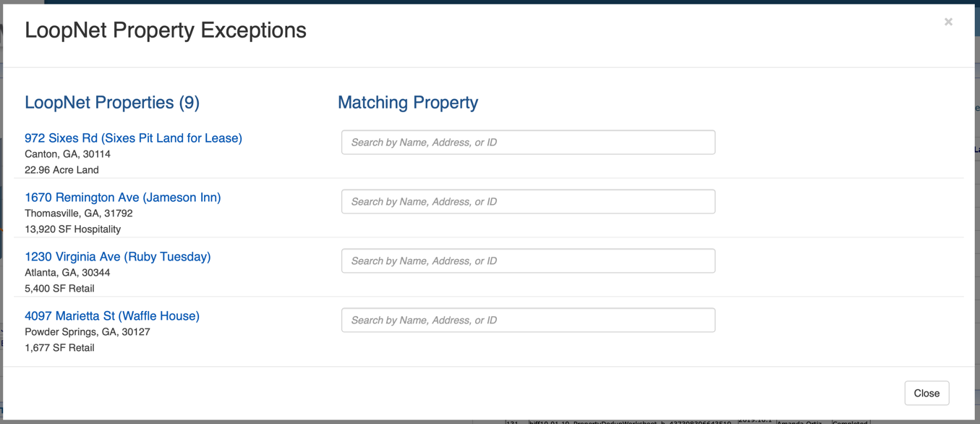
Task: Focus the matching search box for Jameson Inn
Action: [x=528, y=202]
